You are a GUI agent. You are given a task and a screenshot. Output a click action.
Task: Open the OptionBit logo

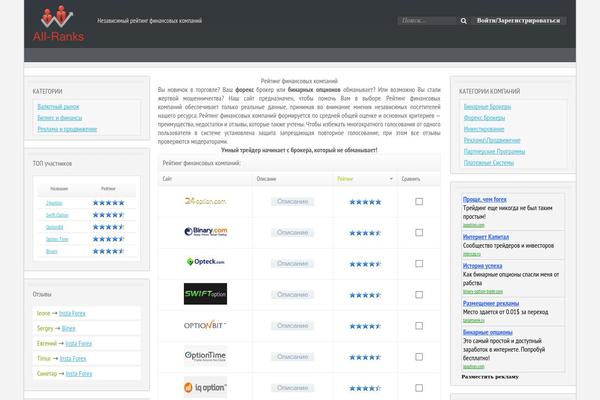205,325
